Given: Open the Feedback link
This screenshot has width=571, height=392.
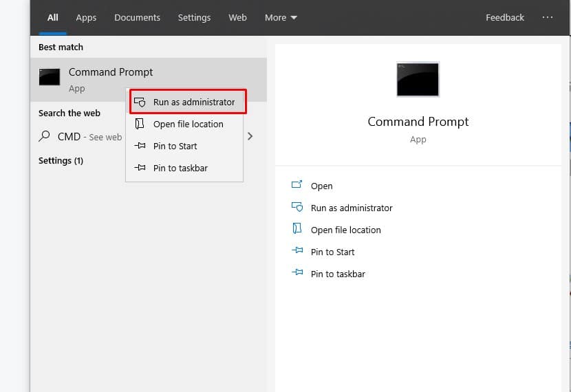Looking at the screenshot, I should pos(505,17).
